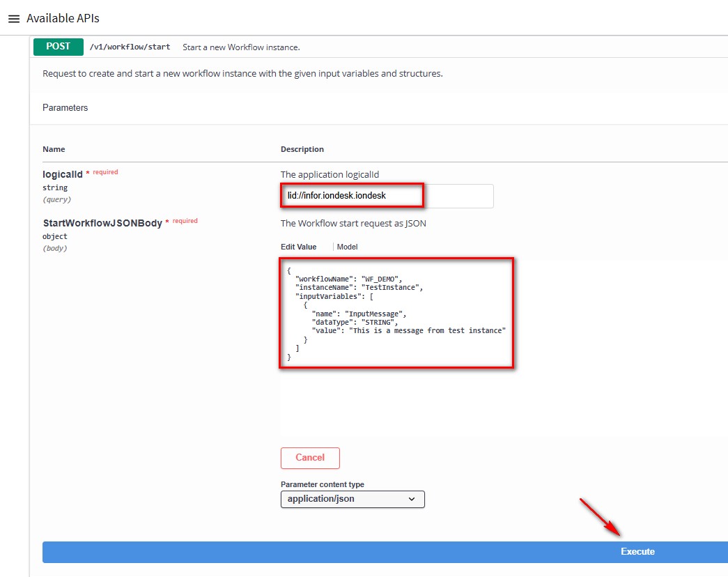The image size is (728, 577).
Task: Collapse the /v1/workflow/start endpoint path
Action: pyautogui.click(x=130, y=47)
